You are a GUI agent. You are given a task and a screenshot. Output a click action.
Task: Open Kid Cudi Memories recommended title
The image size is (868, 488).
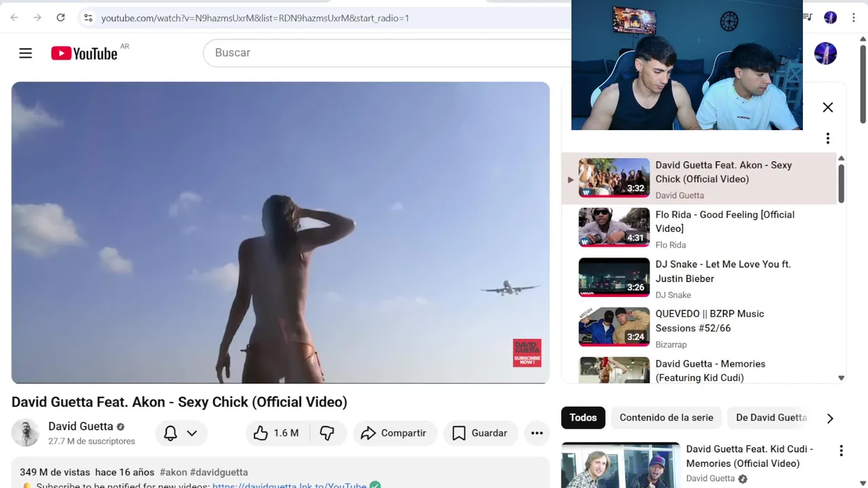point(749,456)
